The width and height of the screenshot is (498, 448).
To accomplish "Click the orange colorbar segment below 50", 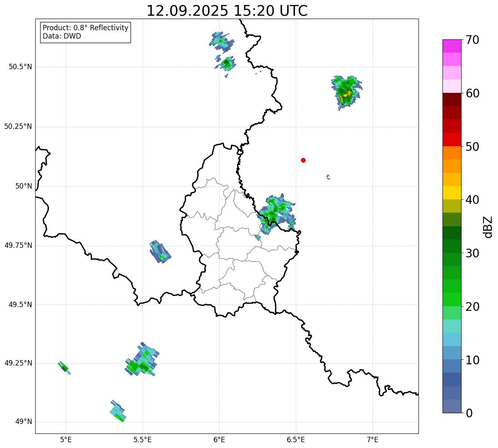I will click(x=452, y=153).
